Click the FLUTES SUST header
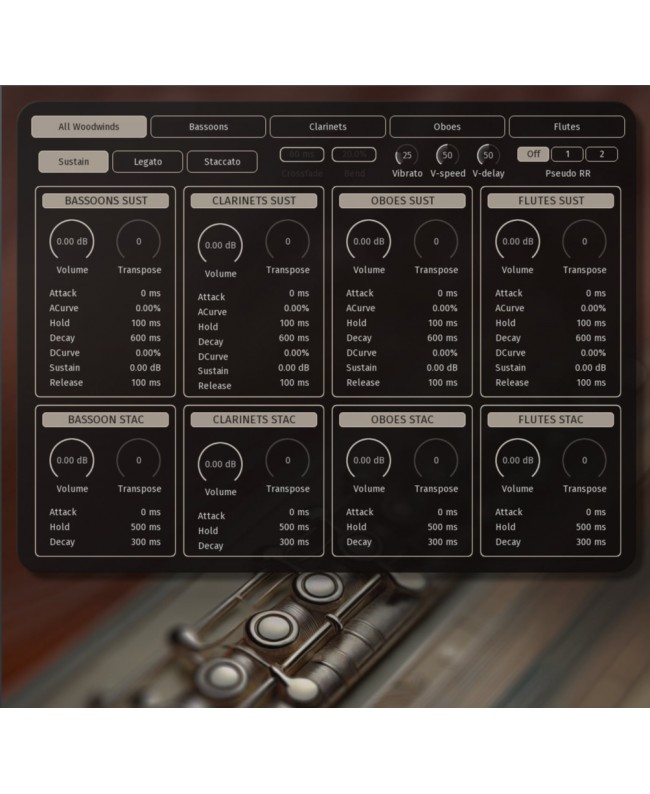650x794 pixels. (551, 201)
